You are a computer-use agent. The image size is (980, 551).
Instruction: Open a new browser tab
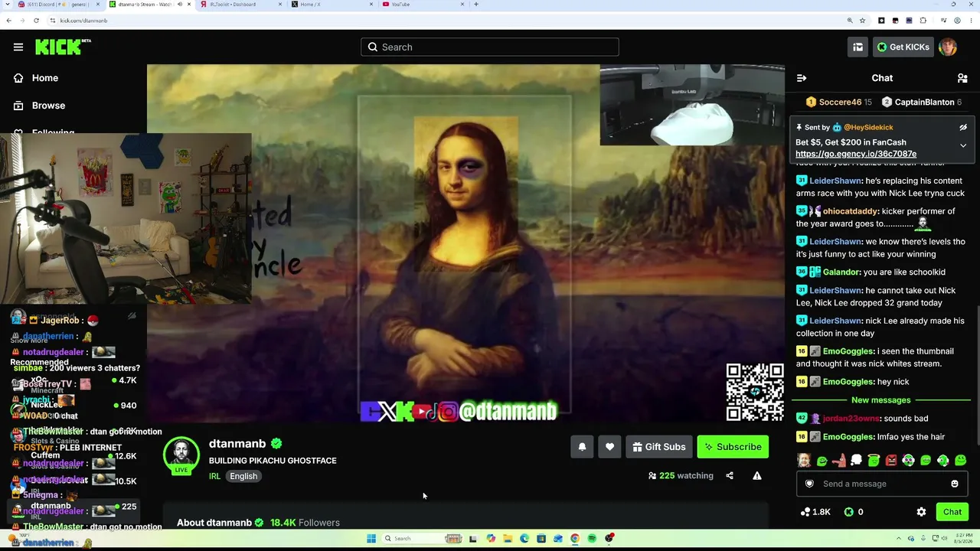click(476, 5)
